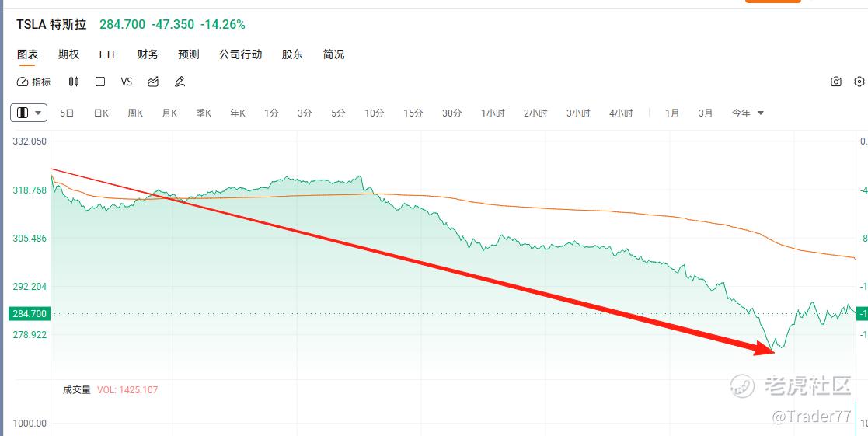Open the VS compare tool

coord(127,82)
